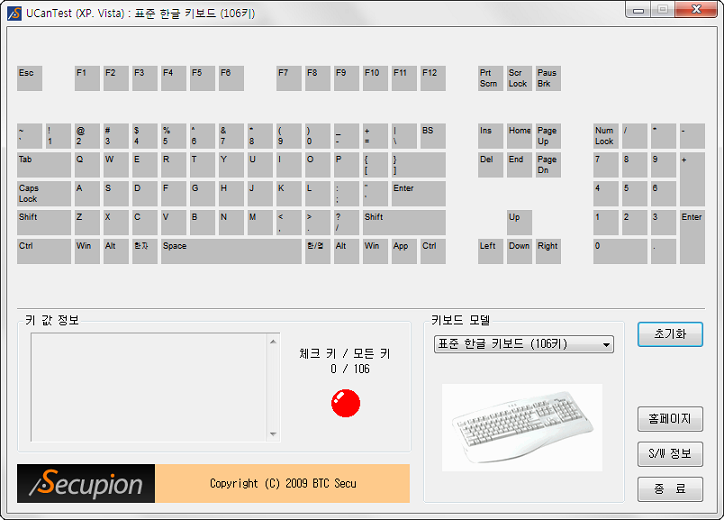Click the F7 key tile
Image resolution: width=724 pixels, height=520 pixels.
[x=289, y=78]
